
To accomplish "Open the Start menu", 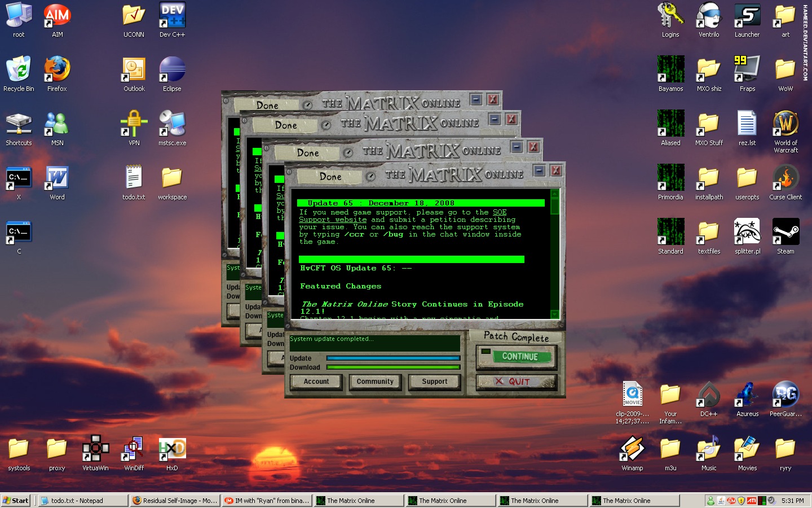I will click(16, 501).
